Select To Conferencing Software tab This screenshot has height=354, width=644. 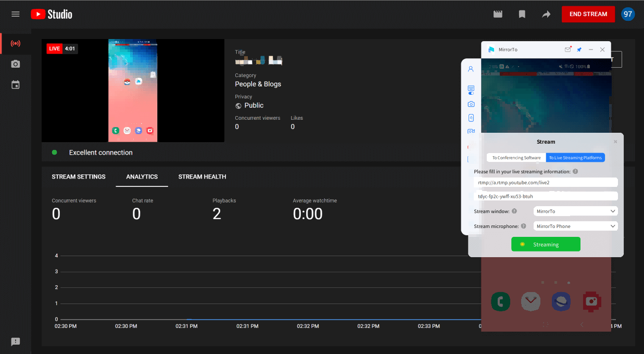pyautogui.click(x=516, y=158)
